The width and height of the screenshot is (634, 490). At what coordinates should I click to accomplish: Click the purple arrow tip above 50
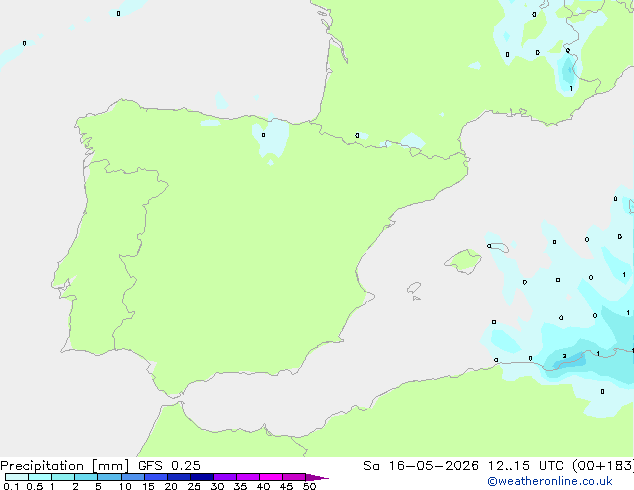[317, 477]
